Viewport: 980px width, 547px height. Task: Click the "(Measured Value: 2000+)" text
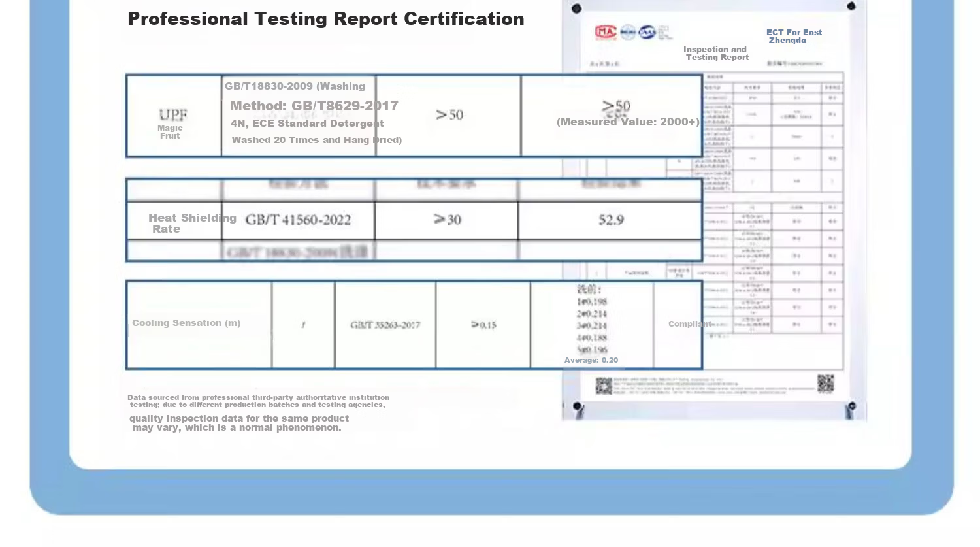click(x=628, y=122)
